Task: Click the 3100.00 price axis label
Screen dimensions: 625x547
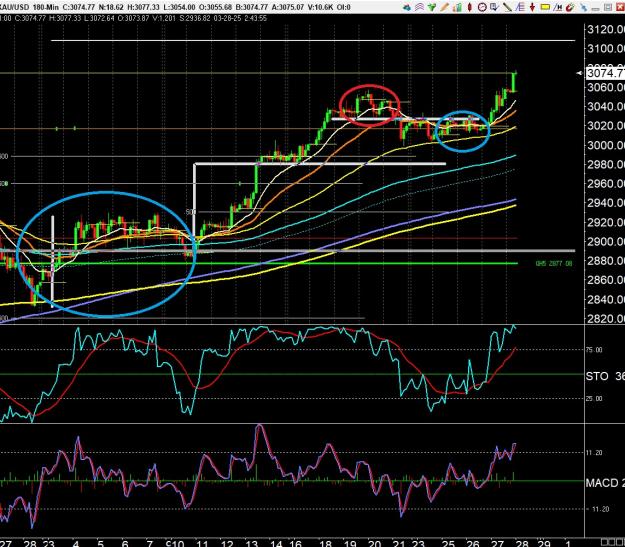Action: (605, 48)
